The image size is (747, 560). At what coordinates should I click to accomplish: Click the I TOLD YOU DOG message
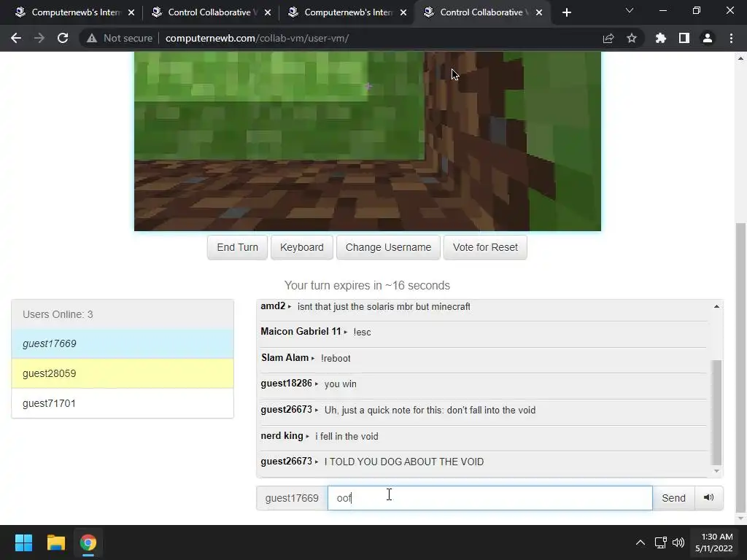coord(404,462)
